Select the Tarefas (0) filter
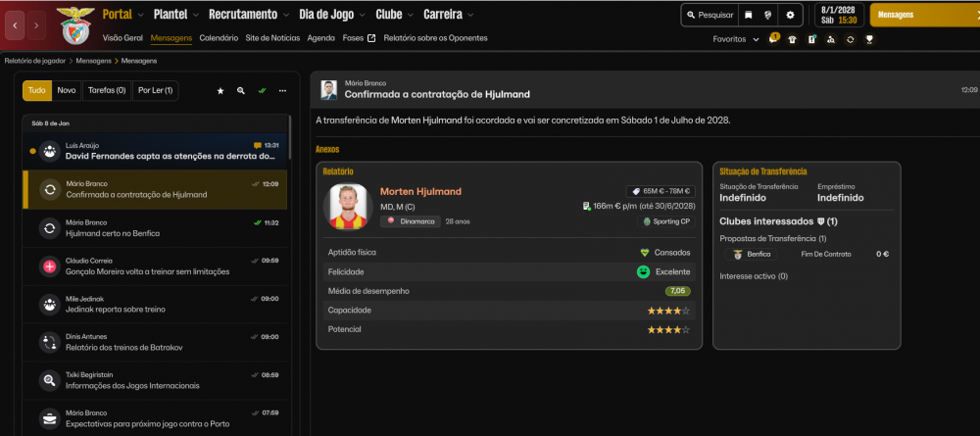The height and width of the screenshot is (436, 980). (107, 90)
